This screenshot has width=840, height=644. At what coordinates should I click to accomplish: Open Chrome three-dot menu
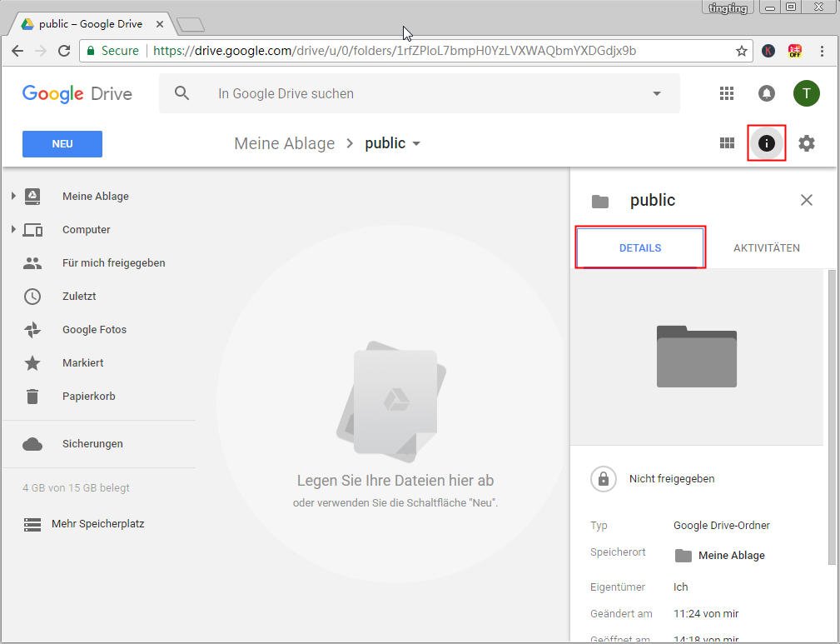(822, 51)
